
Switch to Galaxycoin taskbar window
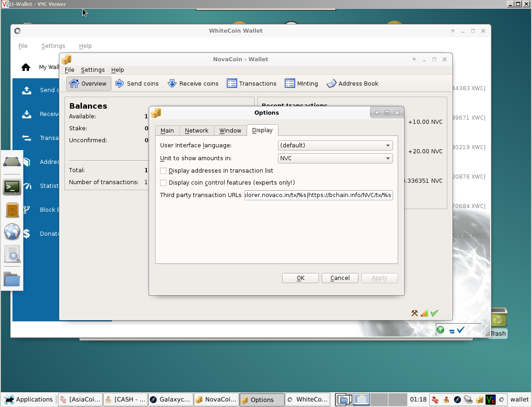click(171, 400)
